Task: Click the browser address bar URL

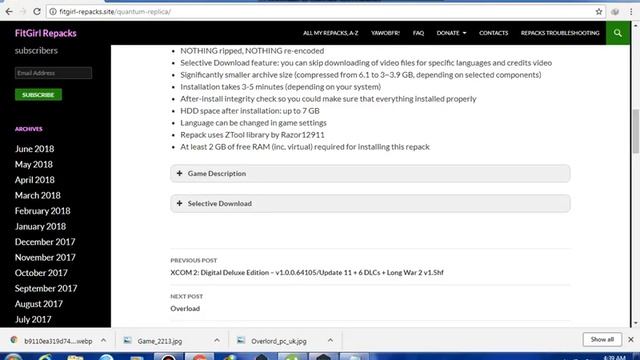Action: [115, 12]
